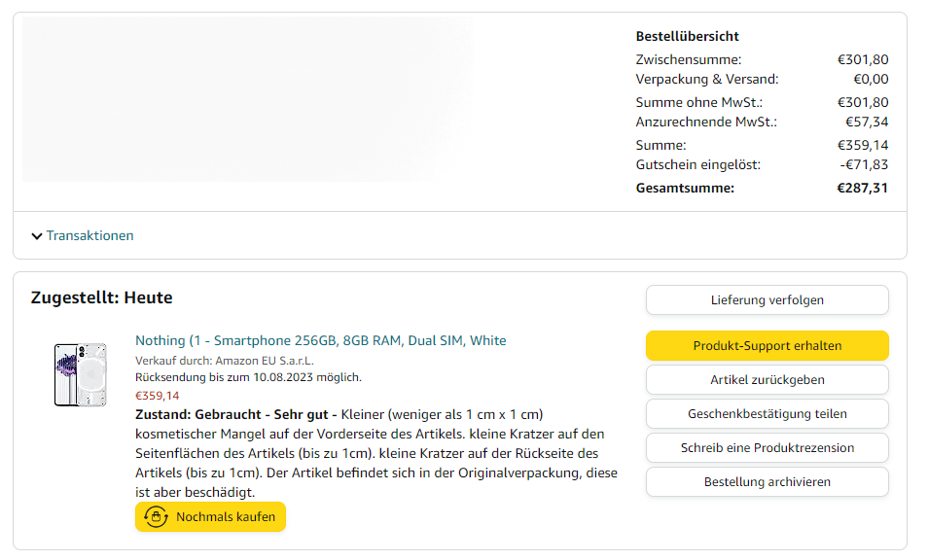This screenshot has width=928, height=560.
Task: Click the Rücksendung bis zum 10.08.2023 text
Action: tap(248, 377)
